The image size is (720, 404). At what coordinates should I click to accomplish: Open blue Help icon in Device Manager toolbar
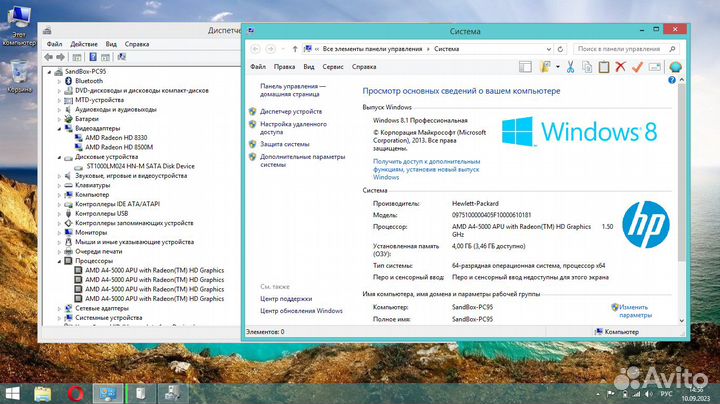tap(93, 57)
